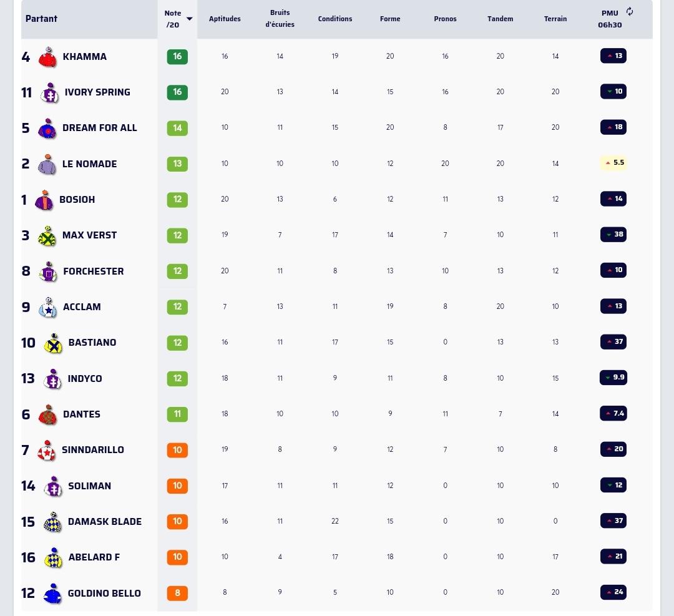This screenshot has height=616, width=674.
Task: Click Damask Blade's checkered silk icon
Action: [x=52, y=522]
